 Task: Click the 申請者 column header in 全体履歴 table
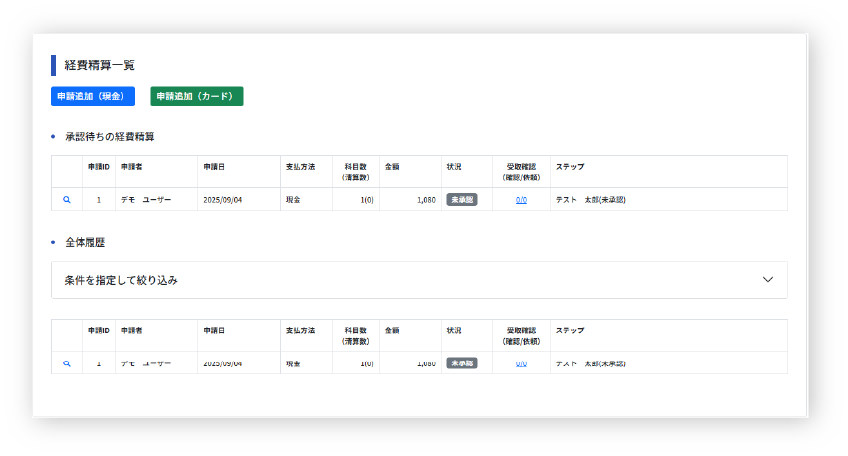click(x=132, y=330)
